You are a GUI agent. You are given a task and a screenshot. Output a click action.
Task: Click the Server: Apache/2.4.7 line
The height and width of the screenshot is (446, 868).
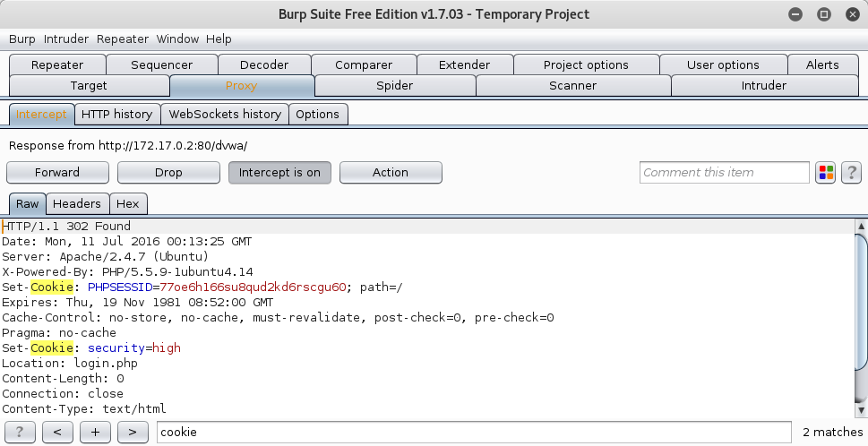click(105, 257)
